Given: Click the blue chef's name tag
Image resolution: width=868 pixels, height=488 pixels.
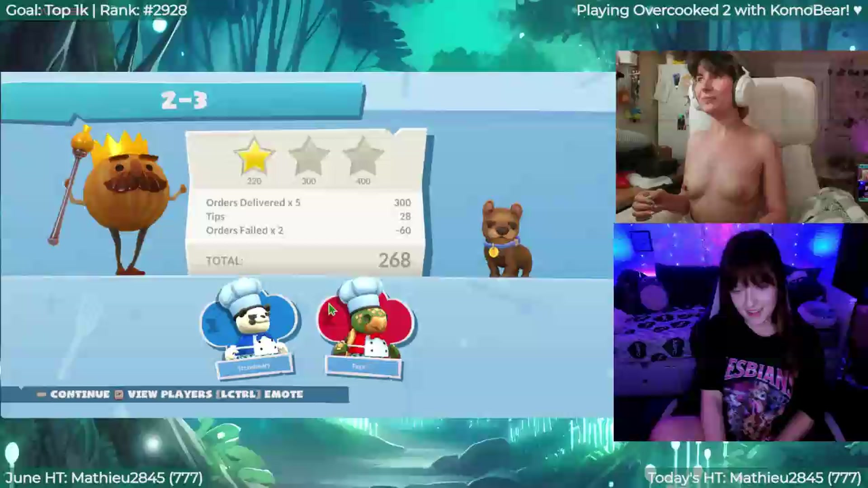Looking at the screenshot, I should click(254, 366).
